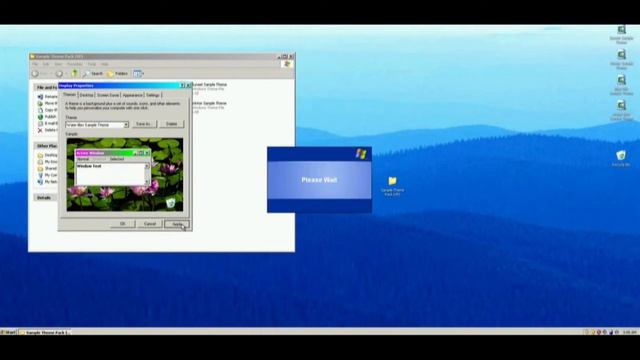640x360 pixels.
Task: Switch to the Appearance tab
Action: click(x=133, y=95)
